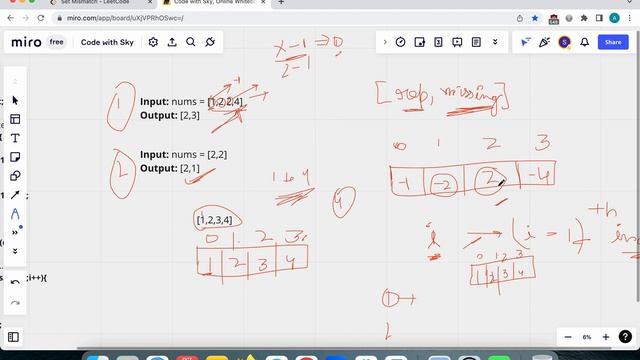Open Chrome three-dot menu
640x360 pixels.
[630, 18]
